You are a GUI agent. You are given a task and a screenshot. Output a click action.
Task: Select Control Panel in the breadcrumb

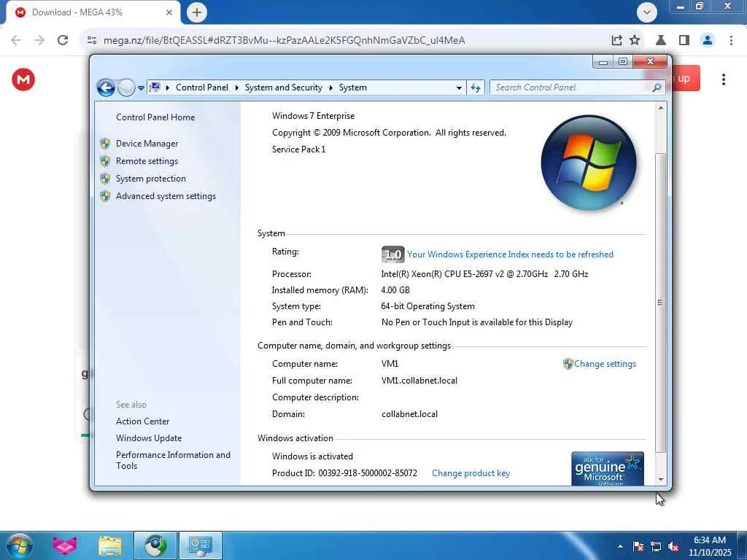point(202,87)
